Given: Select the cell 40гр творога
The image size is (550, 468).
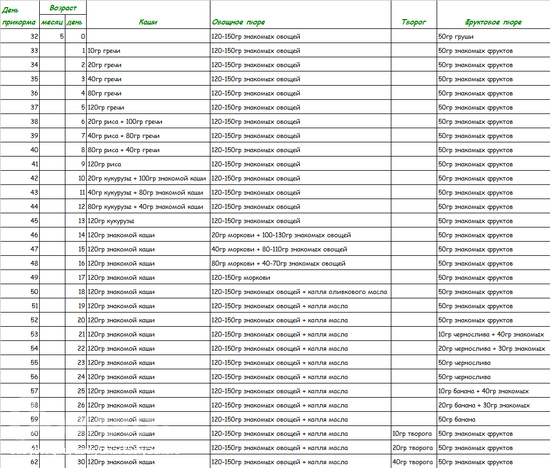Looking at the screenshot, I should tap(414, 462).
